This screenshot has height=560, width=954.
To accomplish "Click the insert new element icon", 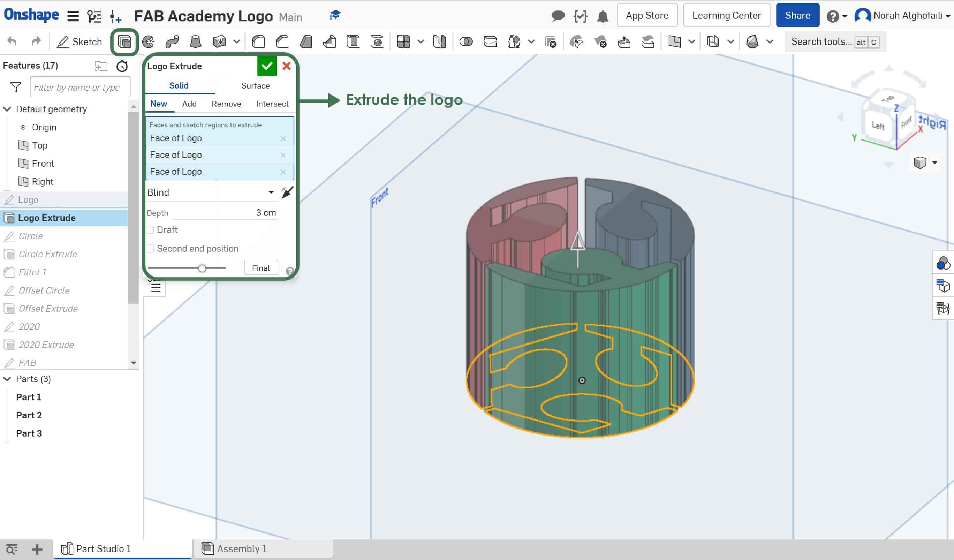I will pos(115,16).
